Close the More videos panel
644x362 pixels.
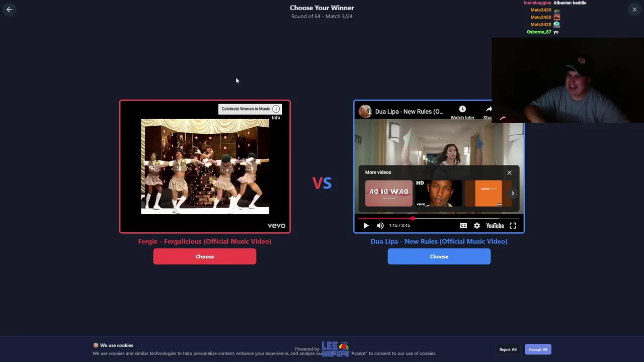(509, 172)
